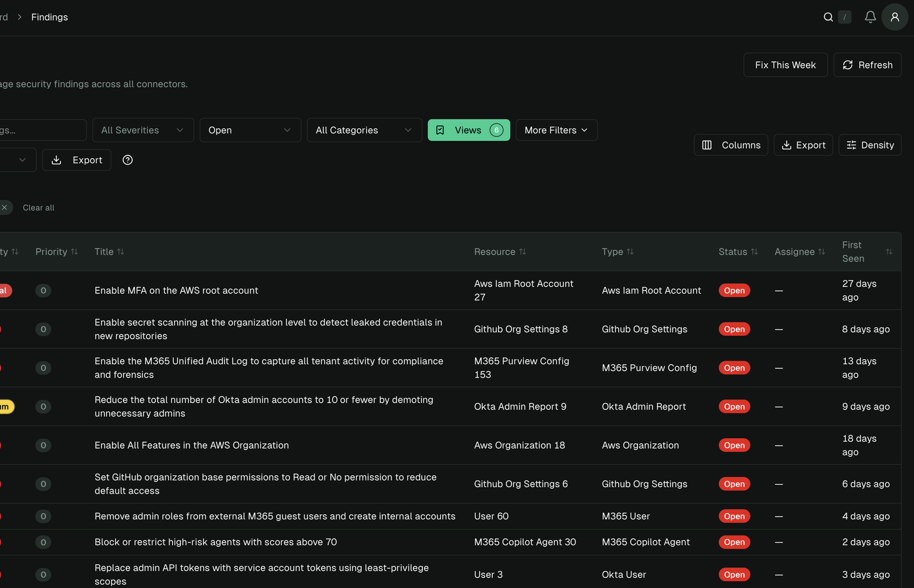Click first seen 2 days ago cell

866,542
